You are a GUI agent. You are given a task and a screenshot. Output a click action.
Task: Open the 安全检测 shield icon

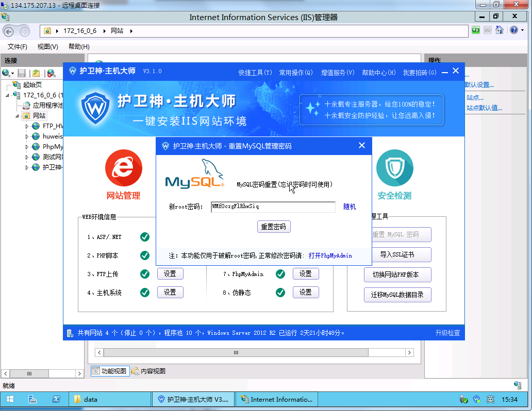point(394,168)
